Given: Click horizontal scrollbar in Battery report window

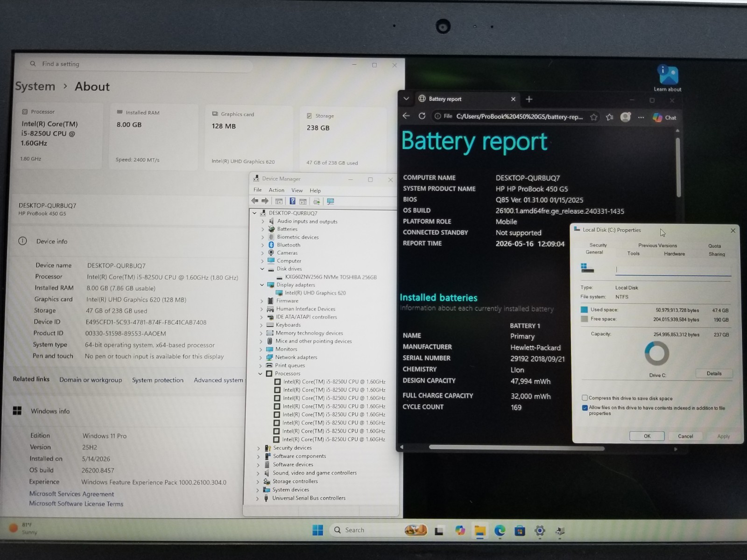Looking at the screenshot, I should click(x=516, y=448).
